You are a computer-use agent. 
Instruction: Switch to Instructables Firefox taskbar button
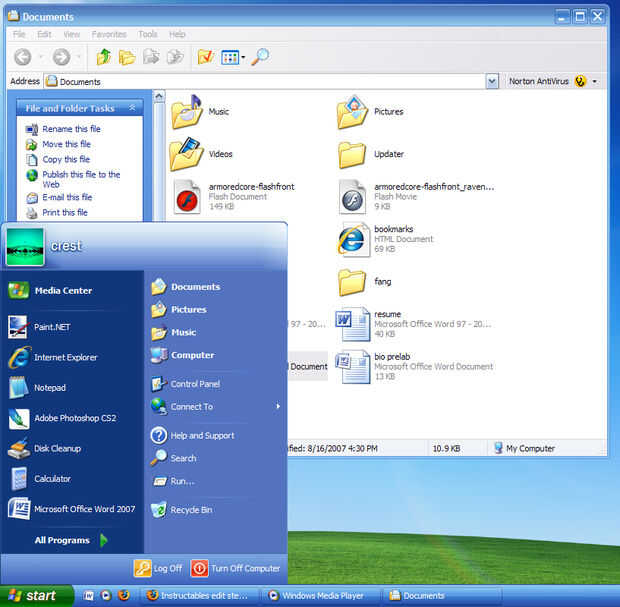point(199,596)
